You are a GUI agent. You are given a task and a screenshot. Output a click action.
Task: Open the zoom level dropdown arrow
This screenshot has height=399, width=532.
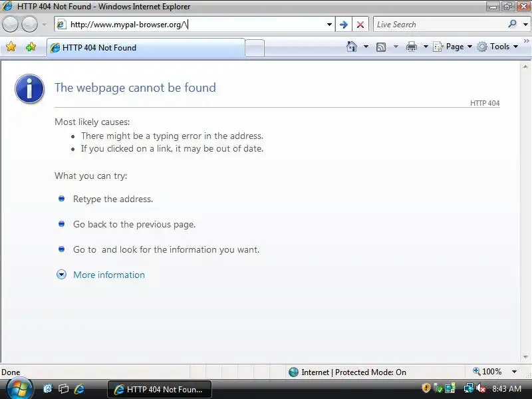(514, 372)
